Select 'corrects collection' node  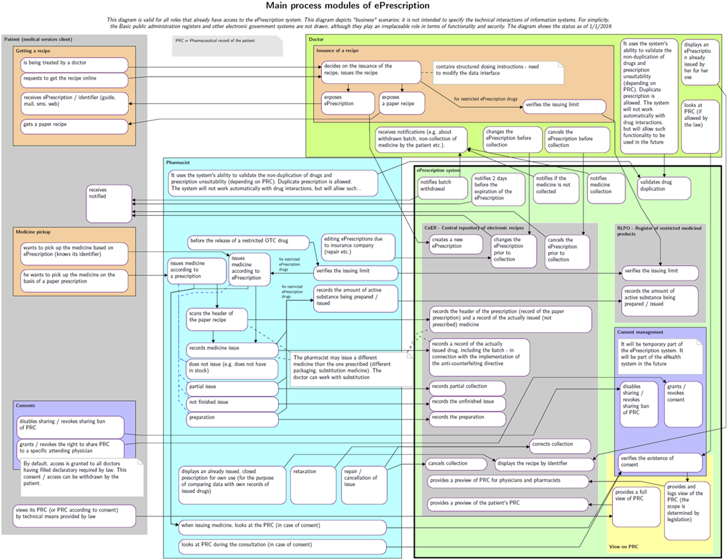(x=560, y=446)
